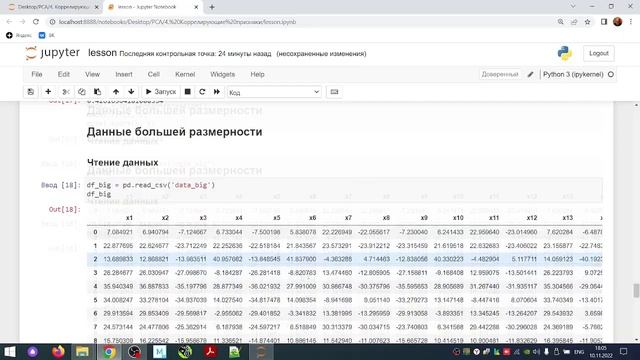Screen dimensions: 640x360
Task: Click the Данные большей размерности heading
Action: tap(174, 132)
